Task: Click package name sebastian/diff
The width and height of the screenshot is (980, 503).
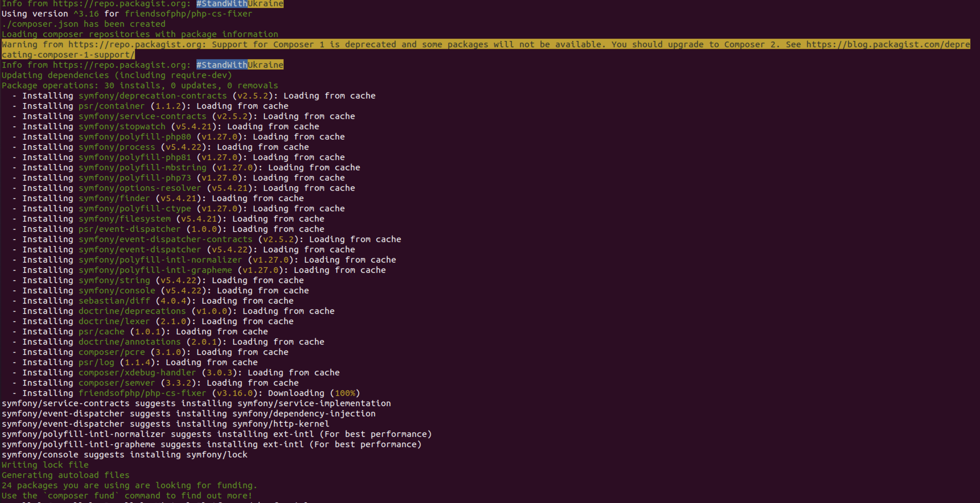Action: [114, 301]
